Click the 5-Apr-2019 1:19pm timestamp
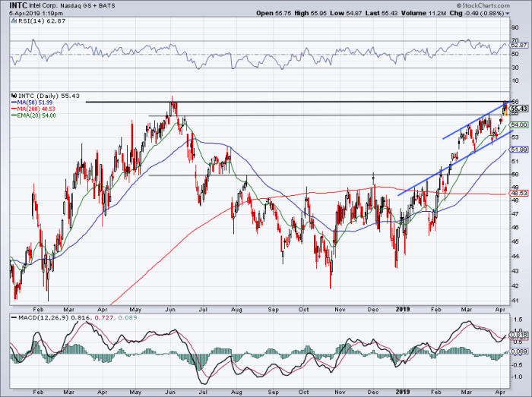532x397 pixels. [36, 13]
